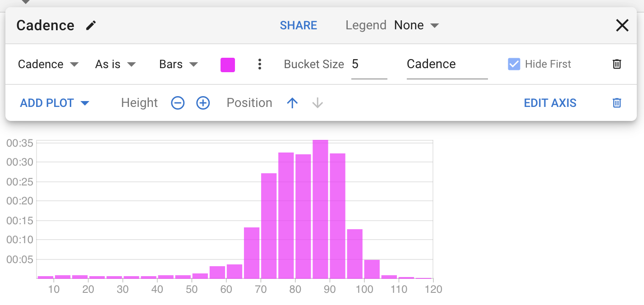Move chart position down with arrow

pyautogui.click(x=318, y=103)
